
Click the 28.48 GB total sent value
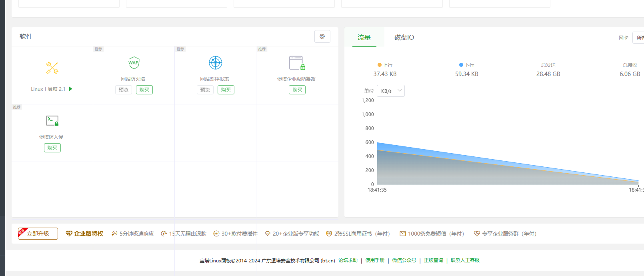pyautogui.click(x=548, y=74)
